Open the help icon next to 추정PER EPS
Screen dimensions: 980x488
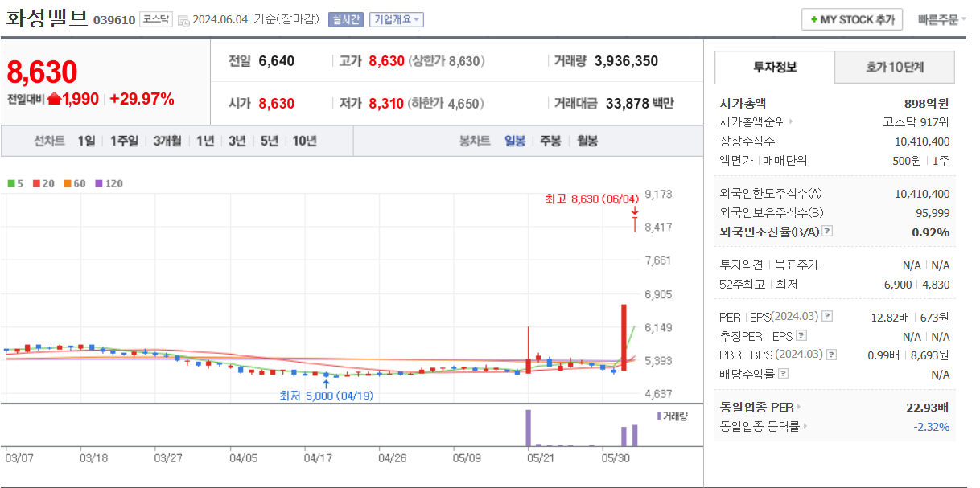801,336
